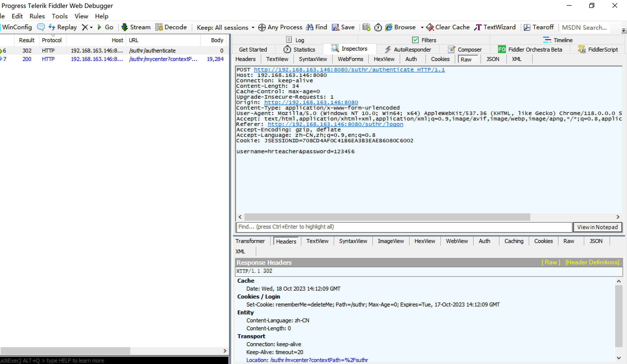
Task: Sort sessions by Host column header
Action: [96, 40]
